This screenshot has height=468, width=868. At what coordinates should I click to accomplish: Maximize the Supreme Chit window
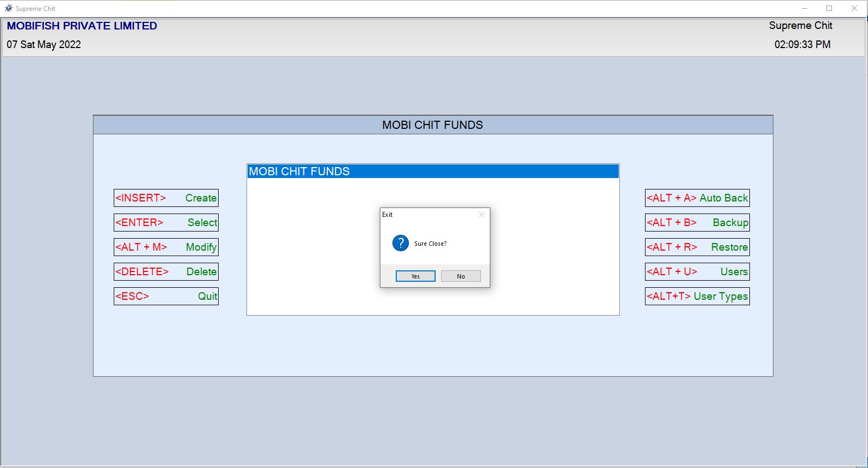pyautogui.click(x=829, y=8)
